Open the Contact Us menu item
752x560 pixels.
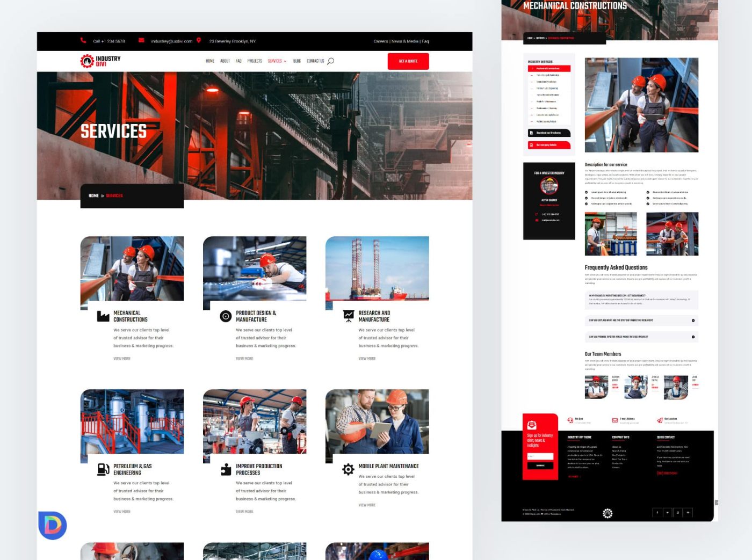point(315,61)
